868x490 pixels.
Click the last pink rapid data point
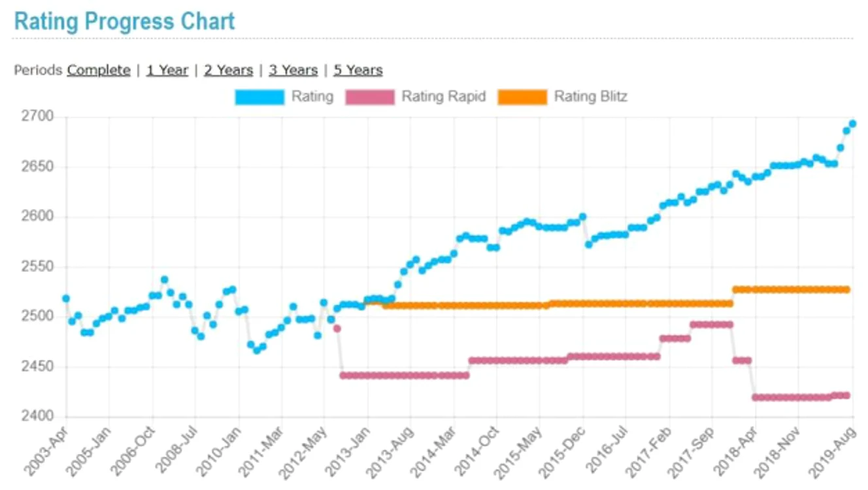click(846, 395)
